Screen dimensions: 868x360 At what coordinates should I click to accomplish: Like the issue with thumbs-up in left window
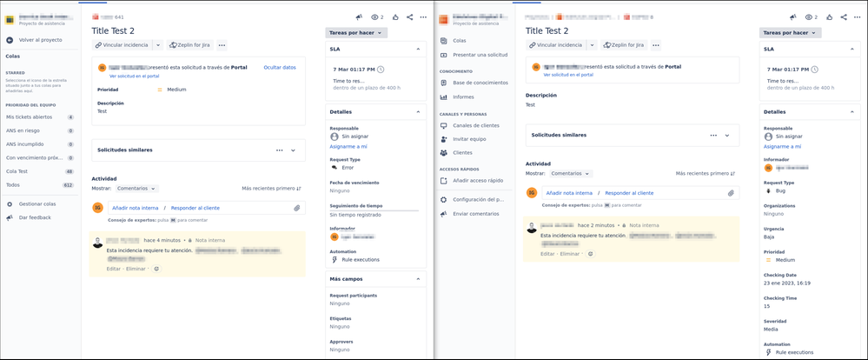[395, 17]
